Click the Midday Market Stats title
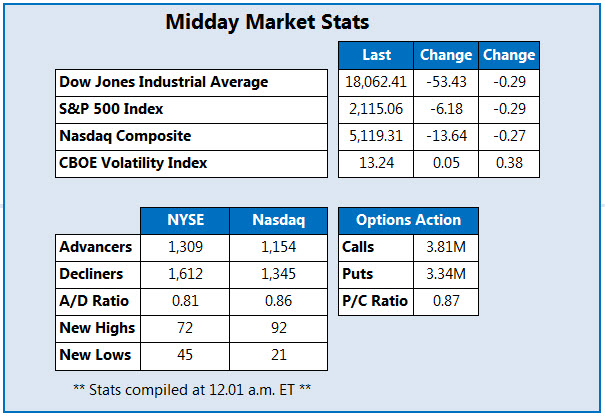Image resolution: width=605 pixels, height=417 pixels. pos(267,22)
